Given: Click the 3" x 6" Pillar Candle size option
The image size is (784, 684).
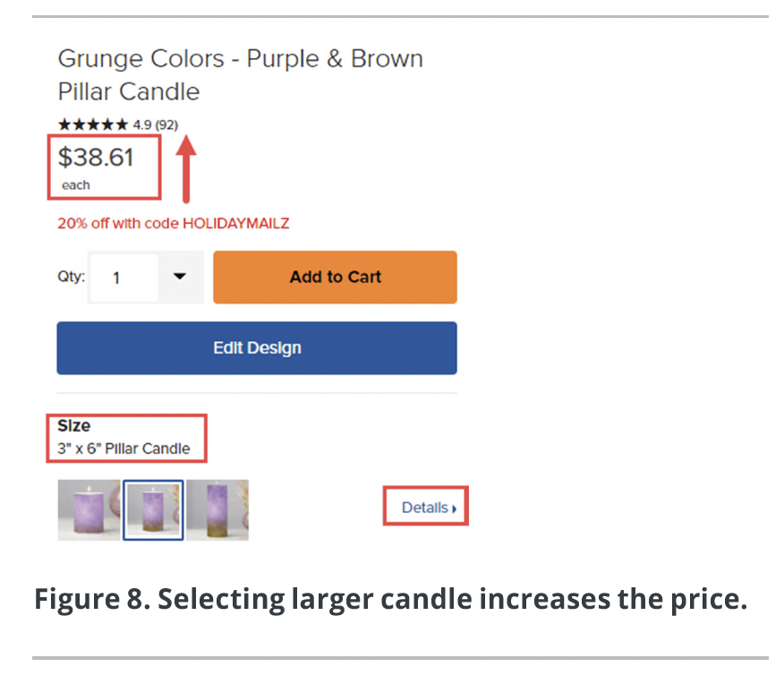Looking at the screenshot, I should [124, 449].
